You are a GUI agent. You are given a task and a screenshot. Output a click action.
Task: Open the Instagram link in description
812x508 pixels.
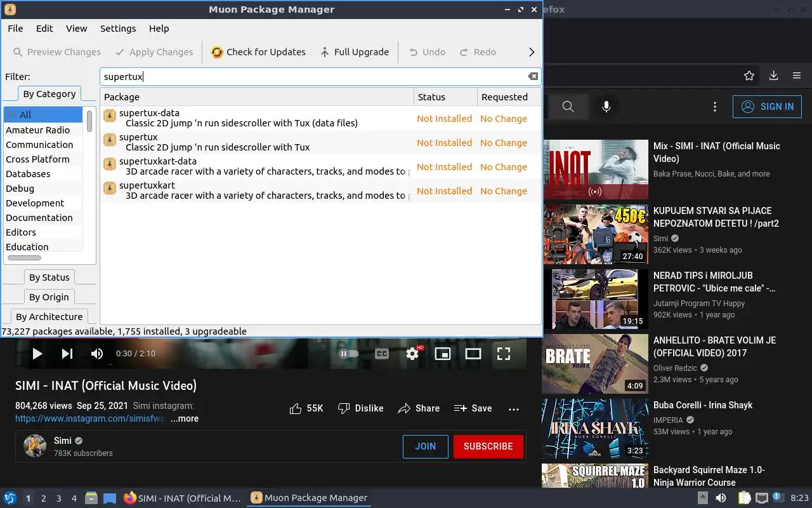pyautogui.click(x=90, y=418)
